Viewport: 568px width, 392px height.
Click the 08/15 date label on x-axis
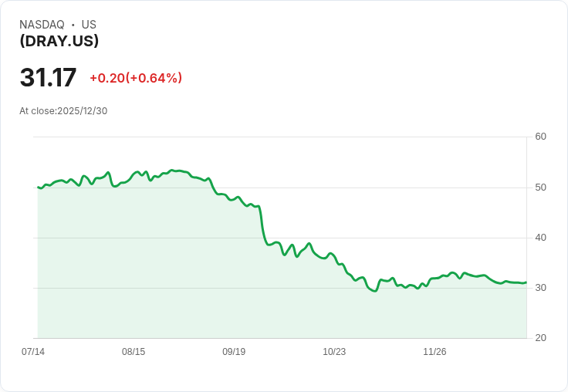(134, 351)
